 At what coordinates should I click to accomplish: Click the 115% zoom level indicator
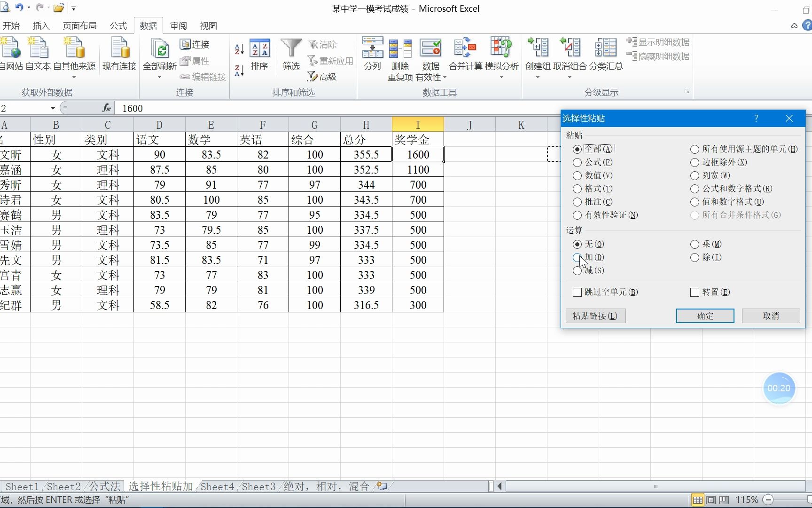pyautogui.click(x=747, y=500)
